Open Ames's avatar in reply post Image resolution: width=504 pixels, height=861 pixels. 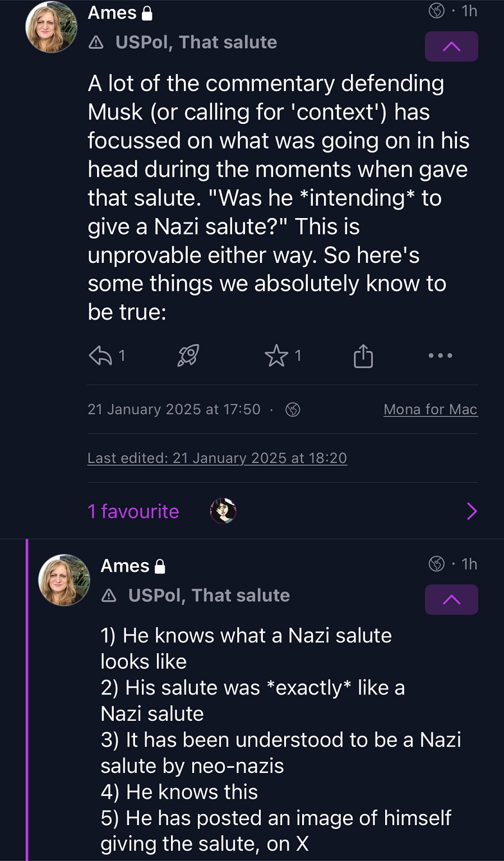[64, 580]
